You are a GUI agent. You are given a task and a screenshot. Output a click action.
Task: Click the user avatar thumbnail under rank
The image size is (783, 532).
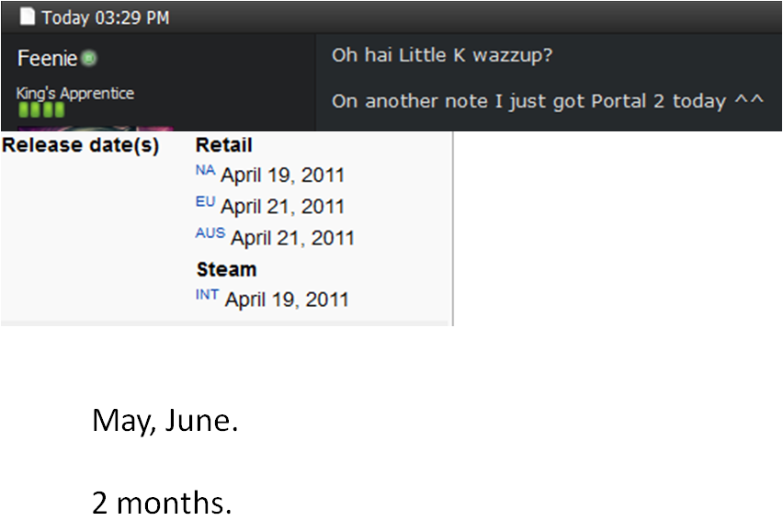click(95, 129)
